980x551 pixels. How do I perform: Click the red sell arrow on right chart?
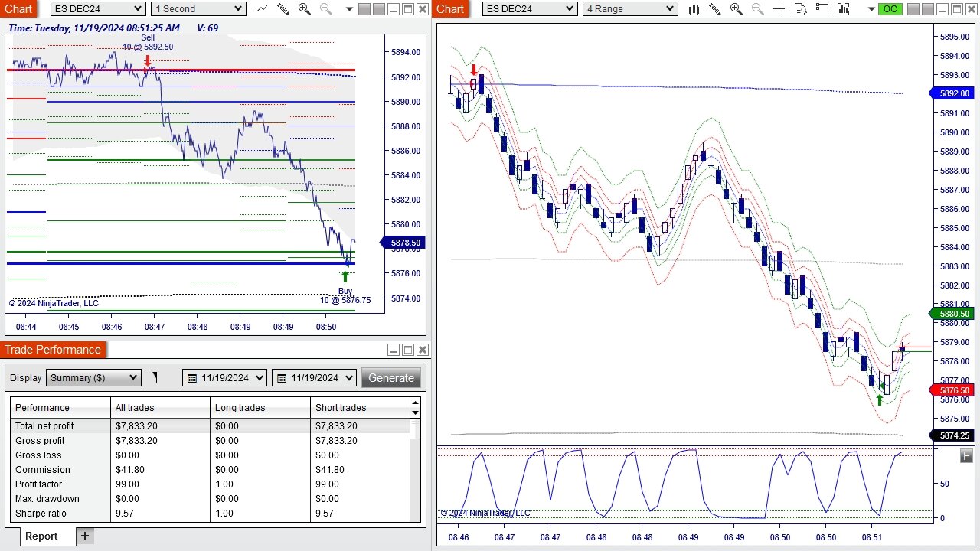click(473, 70)
